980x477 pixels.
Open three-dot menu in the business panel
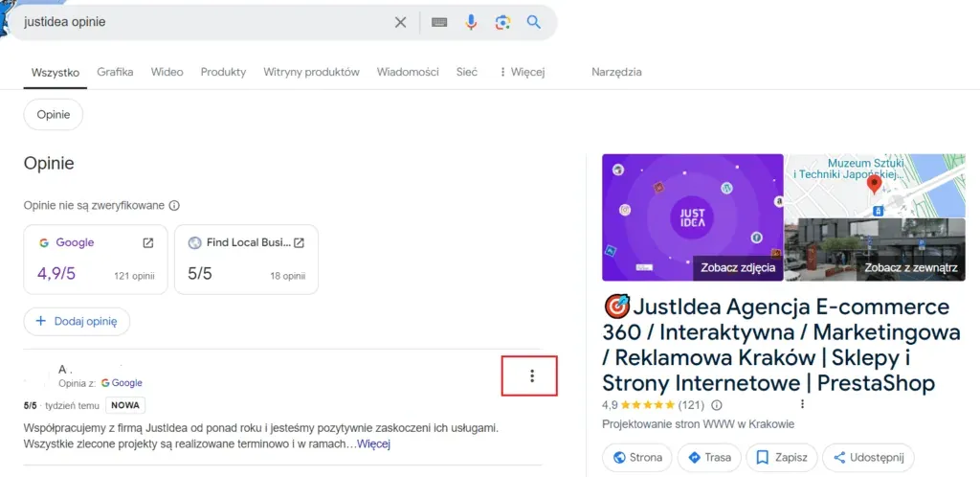[802, 404]
